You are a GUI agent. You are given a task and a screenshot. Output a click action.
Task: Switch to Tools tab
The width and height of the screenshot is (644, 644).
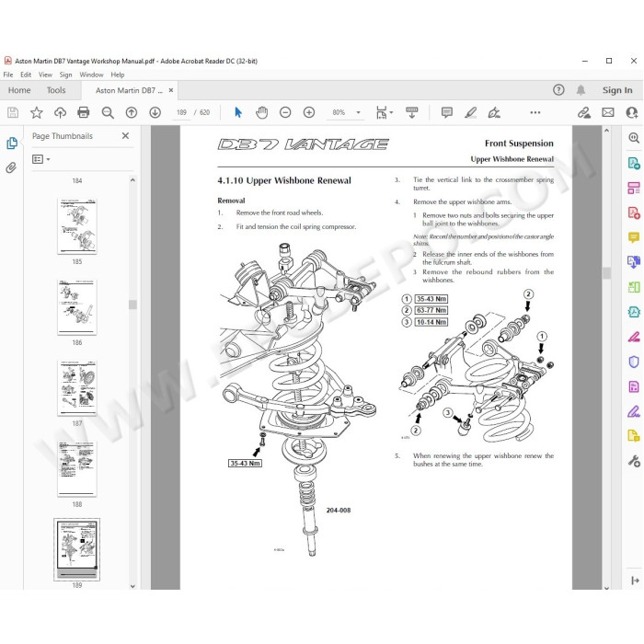[56, 90]
